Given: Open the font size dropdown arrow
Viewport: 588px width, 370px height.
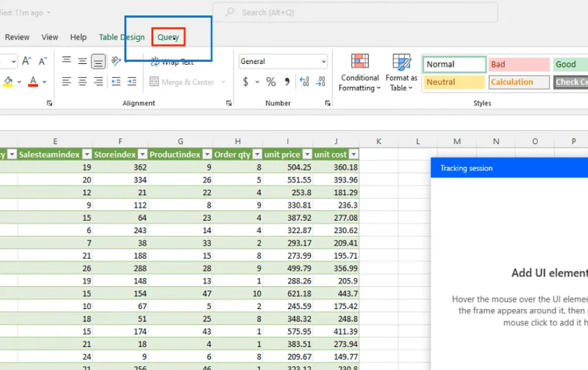Looking at the screenshot, I should click(x=13, y=61).
